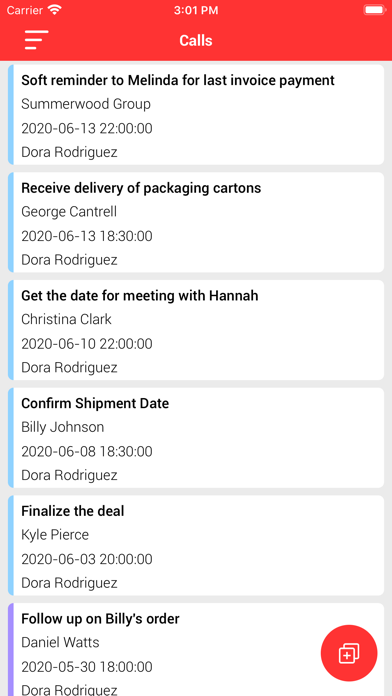Viewport: 392px width, 696px height.
Task: Tap the 2020-06-03 20:00:00 timestamp
Action: pyautogui.click(x=87, y=559)
